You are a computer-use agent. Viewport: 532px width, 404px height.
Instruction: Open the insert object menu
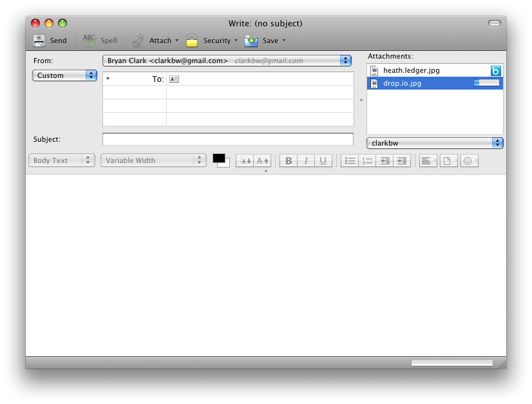coord(449,161)
